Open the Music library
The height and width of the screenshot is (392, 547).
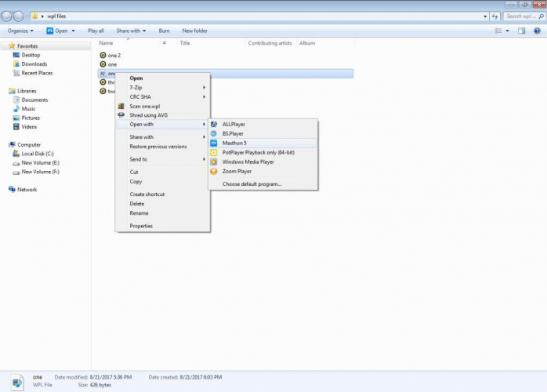[28, 109]
